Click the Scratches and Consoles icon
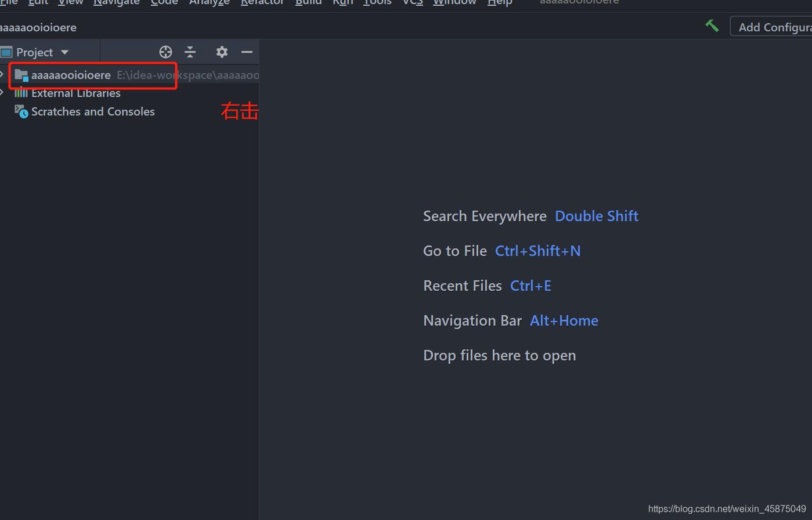This screenshot has height=520, width=812. click(21, 111)
